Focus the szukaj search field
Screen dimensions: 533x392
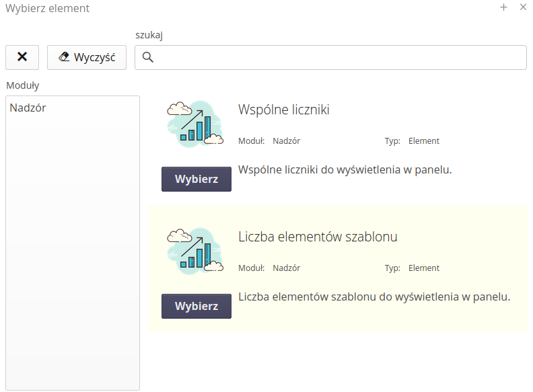(x=336, y=58)
